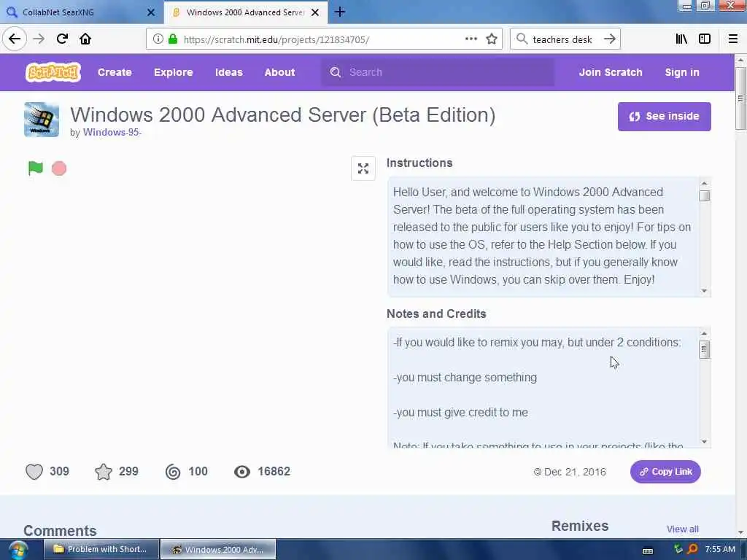Click the Instructions box scrollbar thumb

[x=704, y=196]
